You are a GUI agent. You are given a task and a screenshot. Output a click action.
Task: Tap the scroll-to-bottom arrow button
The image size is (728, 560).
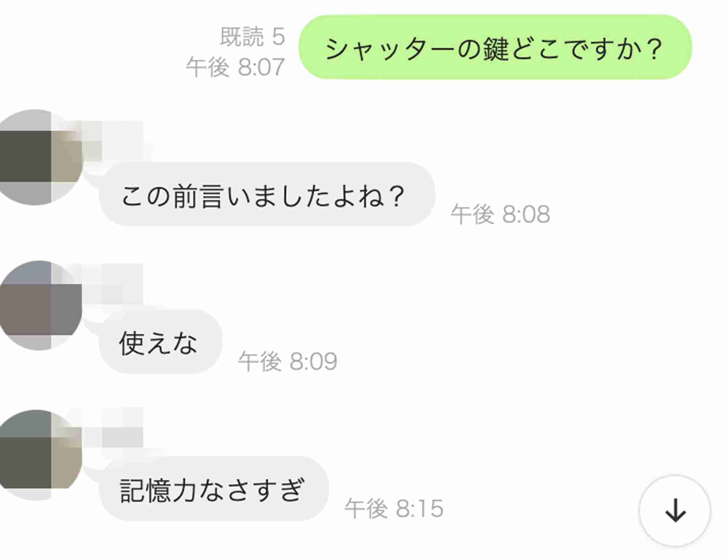pyautogui.click(x=674, y=510)
